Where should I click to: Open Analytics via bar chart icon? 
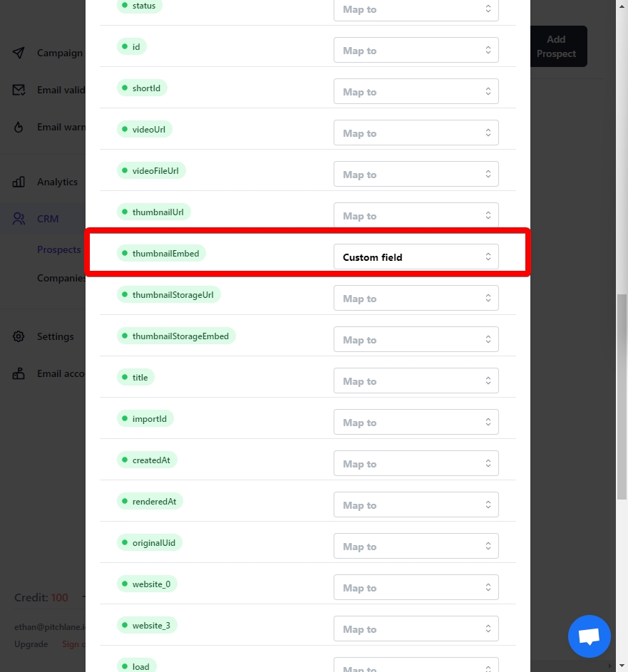pos(19,182)
